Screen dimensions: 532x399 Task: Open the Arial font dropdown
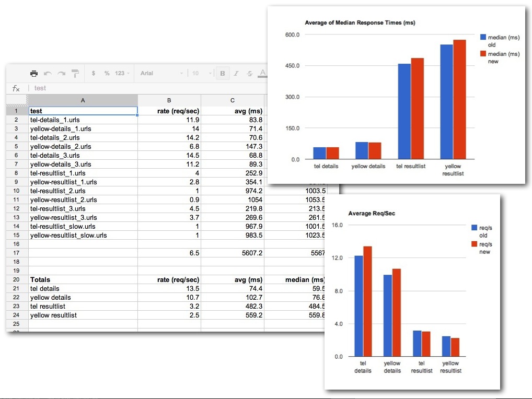pos(162,73)
